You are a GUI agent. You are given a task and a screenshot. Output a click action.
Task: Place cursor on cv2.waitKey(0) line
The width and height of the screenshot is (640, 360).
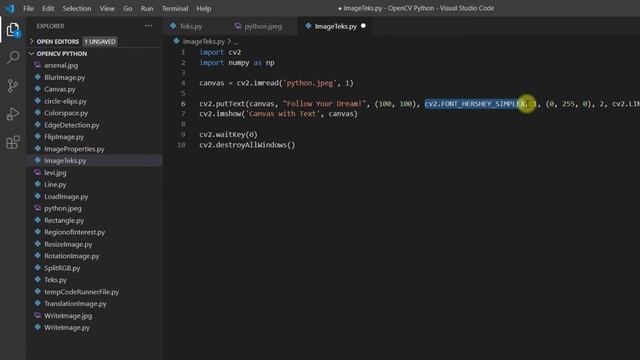[229, 134]
